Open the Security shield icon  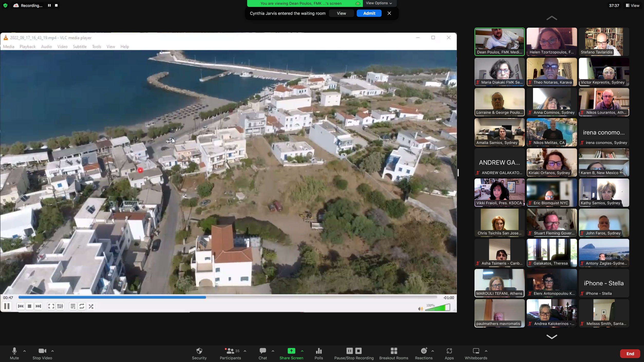coord(199,351)
